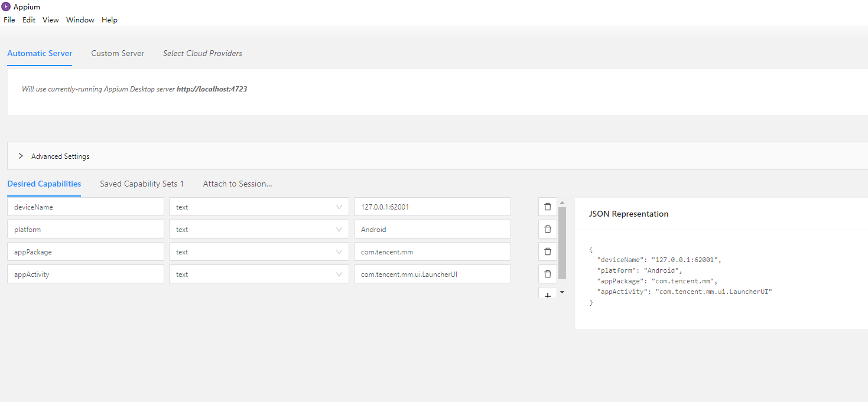Click the com.tencent.mm.ui.LauncherUI value field
Screen dimensions: 868x402
[x=433, y=274]
